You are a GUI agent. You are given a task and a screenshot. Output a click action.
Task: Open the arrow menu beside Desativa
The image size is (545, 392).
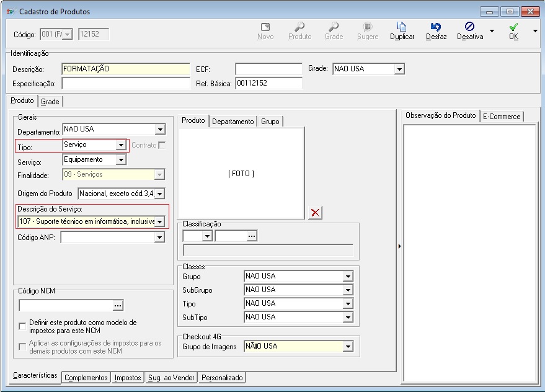coord(492,31)
